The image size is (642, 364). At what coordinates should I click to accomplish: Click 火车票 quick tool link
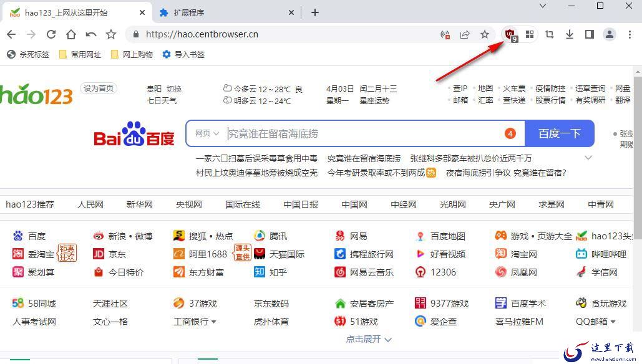click(x=514, y=89)
